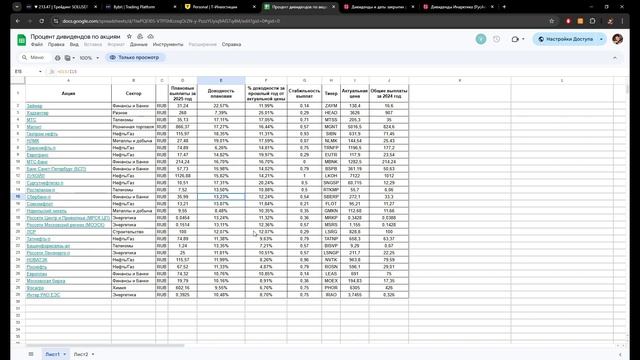Click the Только просмотр view-only button
Viewport: 640px width, 360px height.
[x=135, y=58]
